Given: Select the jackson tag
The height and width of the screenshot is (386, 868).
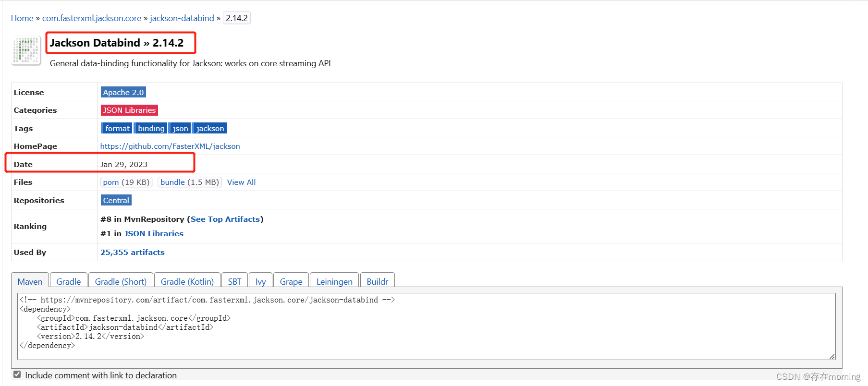Looking at the screenshot, I should tap(209, 128).
